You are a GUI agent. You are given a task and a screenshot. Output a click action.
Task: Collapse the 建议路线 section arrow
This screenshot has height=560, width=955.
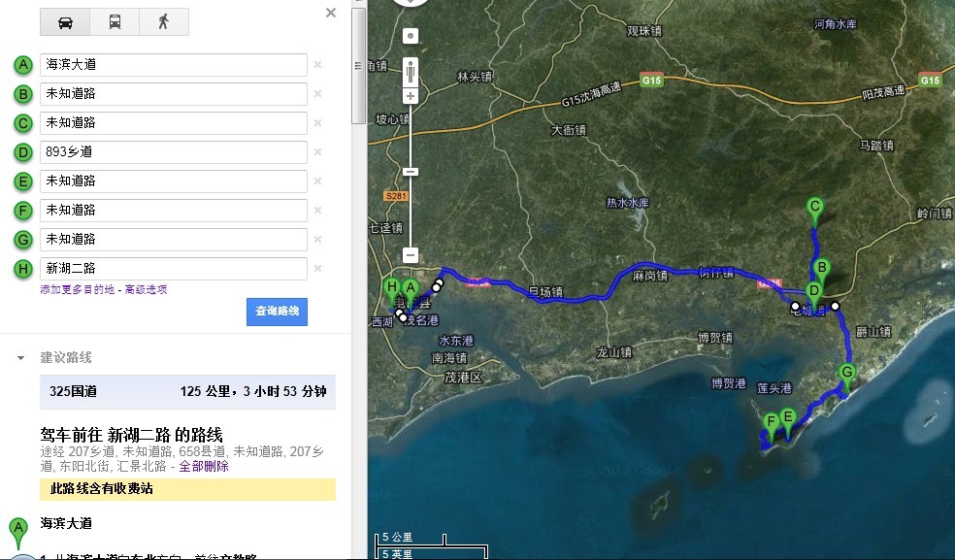20,358
